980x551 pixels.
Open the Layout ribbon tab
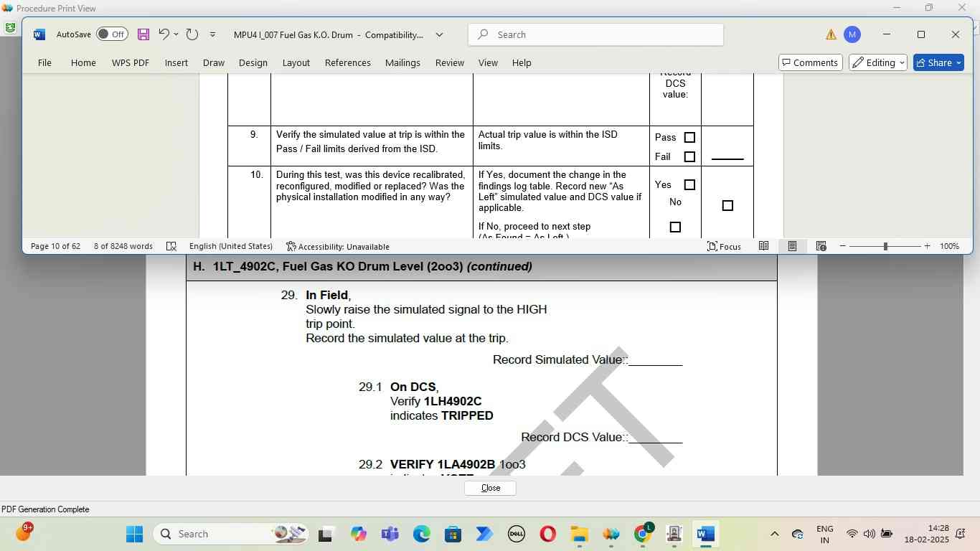pyautogui.click(x=296, y=62)
